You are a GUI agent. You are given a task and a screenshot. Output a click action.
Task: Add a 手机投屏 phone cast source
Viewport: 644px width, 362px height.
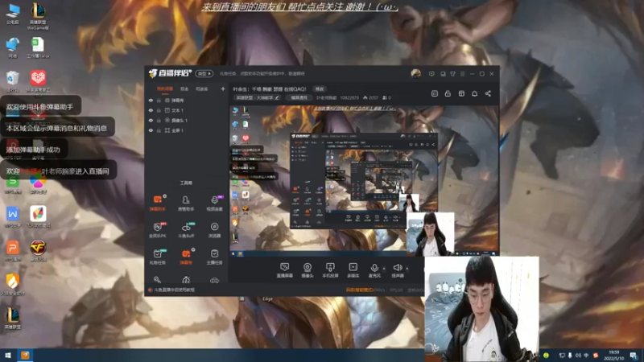tap(330, 270)
